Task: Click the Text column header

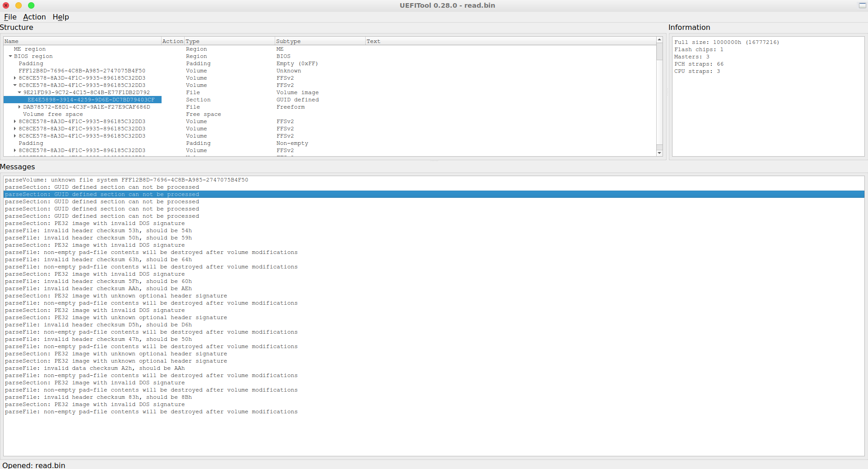Action: click(509, 41)
